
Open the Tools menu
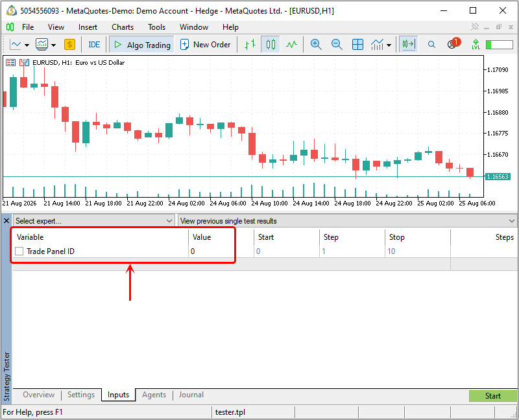click(x=156, y=27)
